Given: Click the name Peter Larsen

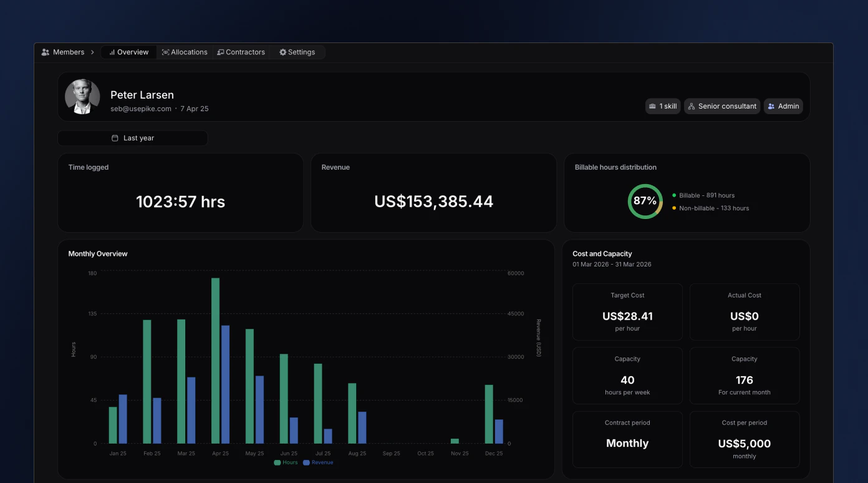Looking at the screenshot, I should click(x=142, y=95).
